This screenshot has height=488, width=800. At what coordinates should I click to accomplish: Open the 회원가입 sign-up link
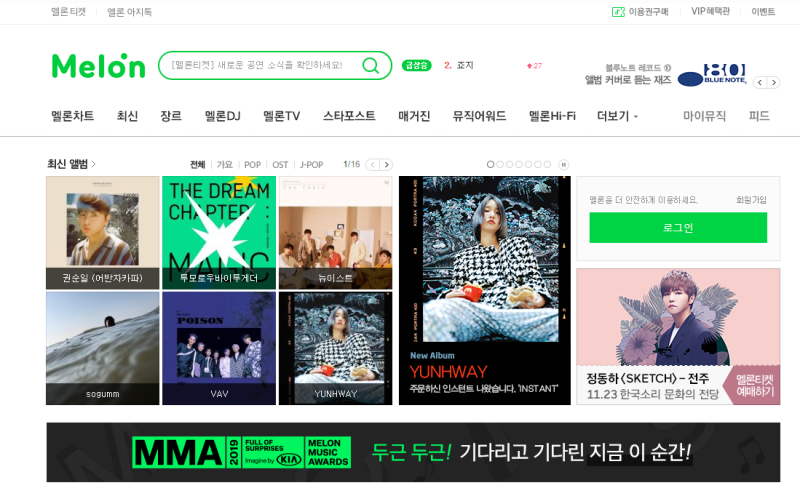[751, 200]
